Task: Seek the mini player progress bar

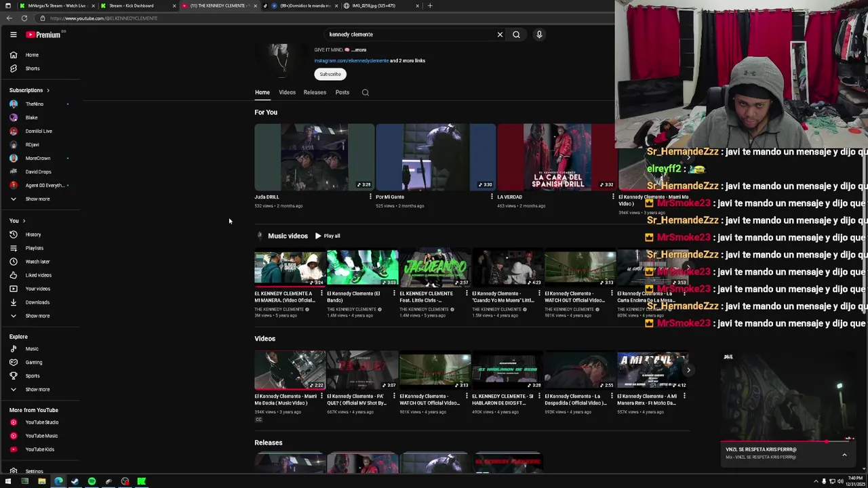Action: point(787,442)
